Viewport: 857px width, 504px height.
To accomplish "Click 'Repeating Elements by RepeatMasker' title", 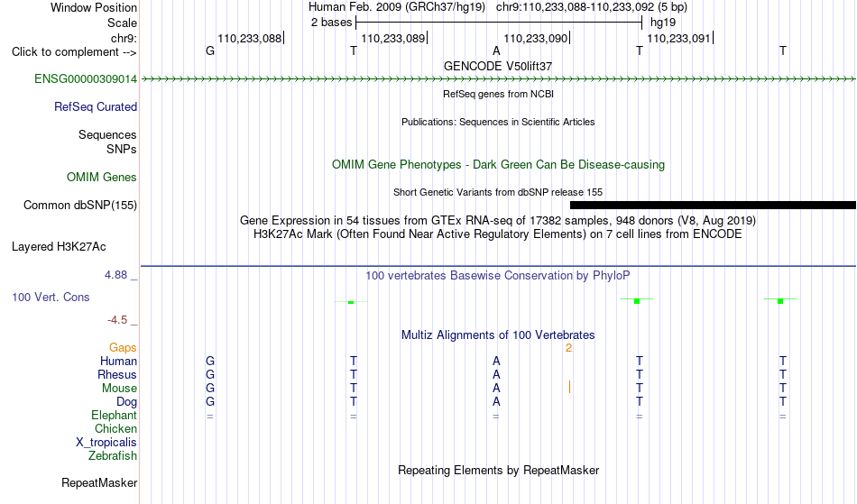I will click(x=499, y=471).
